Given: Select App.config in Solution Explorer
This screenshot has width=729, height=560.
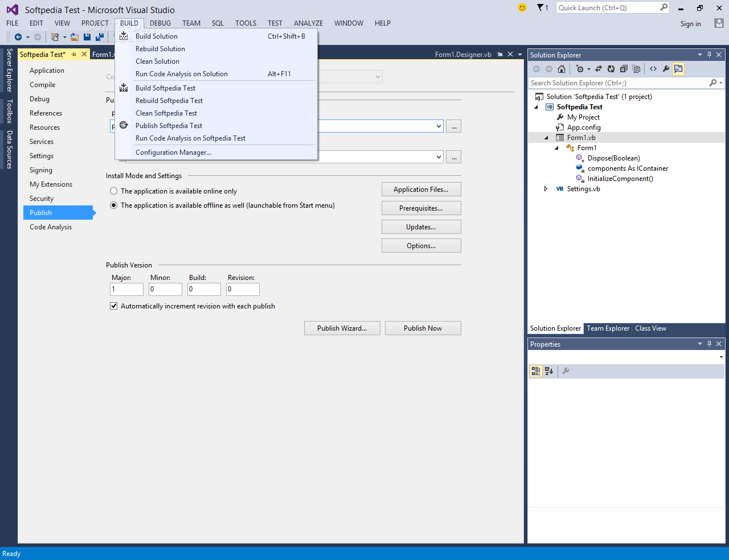Looking at the screenshot, I should 584,127.
